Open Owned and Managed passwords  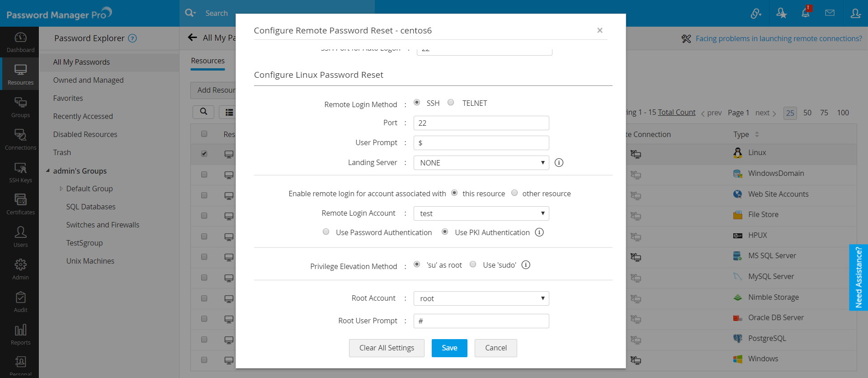pos(88,80)
